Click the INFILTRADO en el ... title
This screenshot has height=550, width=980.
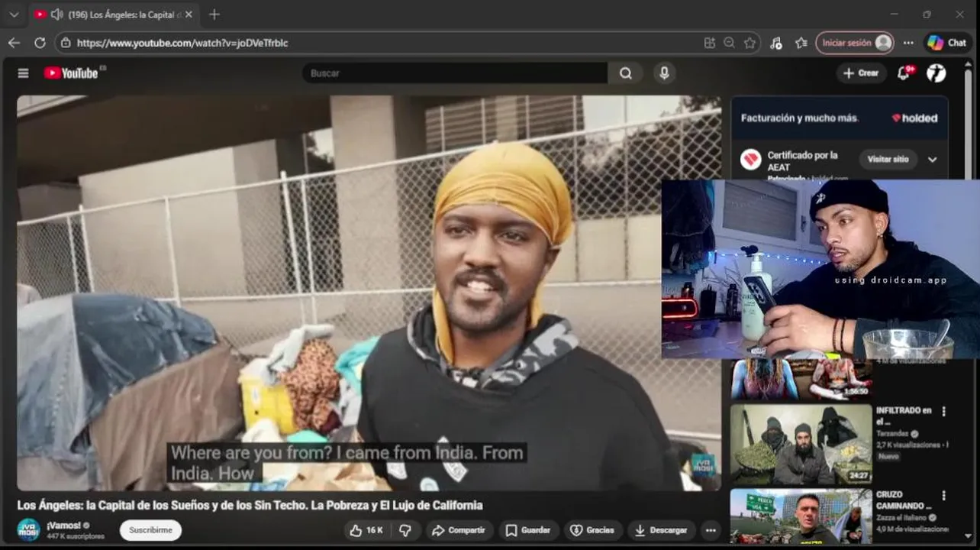(904, 416)
